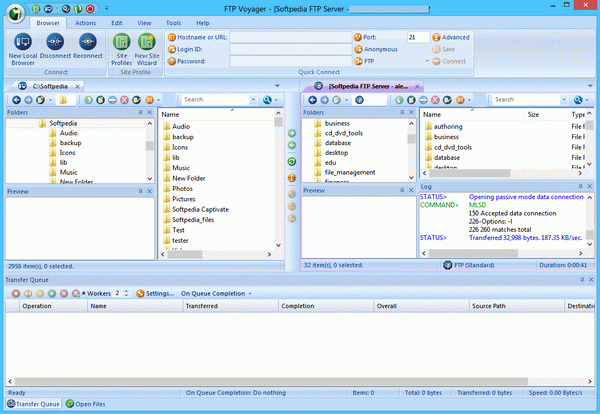Click the Reconnect icon in ribbon
This screenshot has width=600, height=414.
click(88, 42)
